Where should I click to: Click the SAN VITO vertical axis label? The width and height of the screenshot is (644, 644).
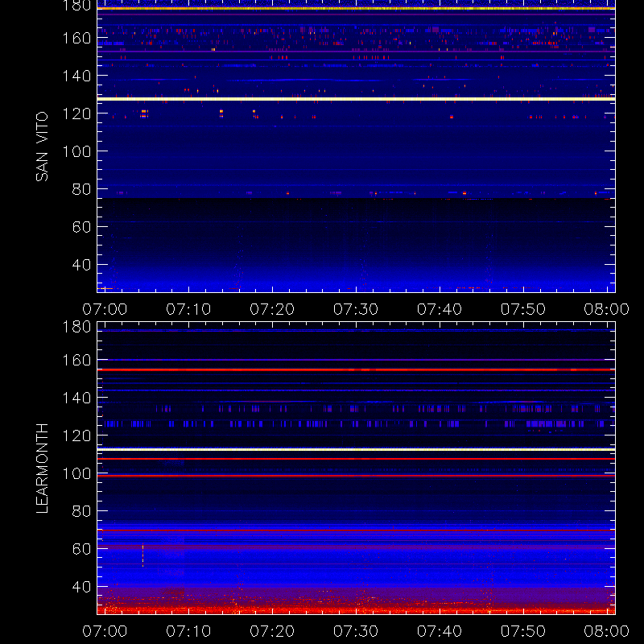(42, 147)
